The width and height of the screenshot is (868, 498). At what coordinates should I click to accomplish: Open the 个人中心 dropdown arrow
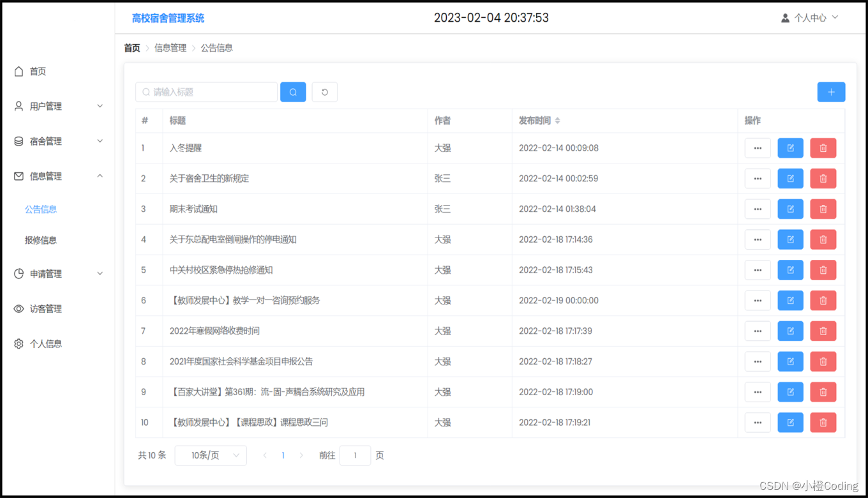pos(835,18)
